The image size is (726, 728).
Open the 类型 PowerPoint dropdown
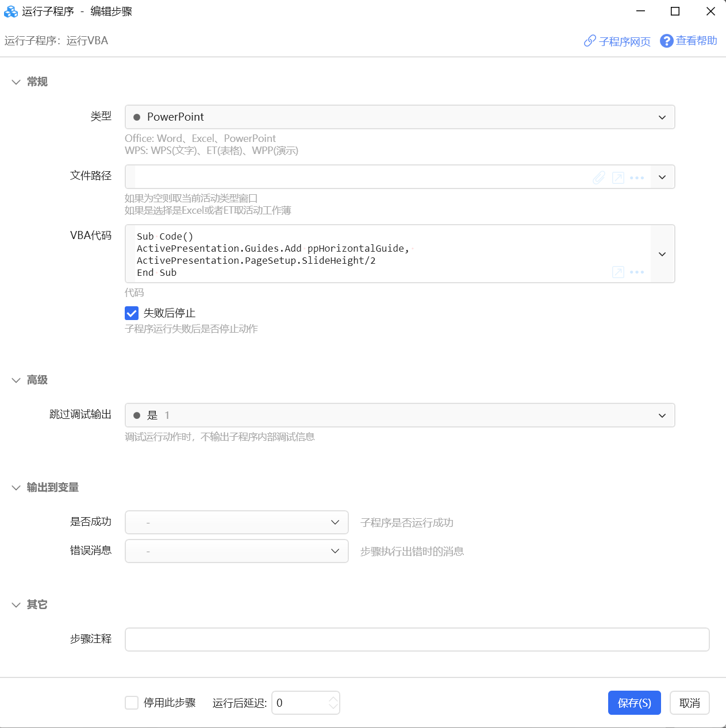[x=400, y=117]
